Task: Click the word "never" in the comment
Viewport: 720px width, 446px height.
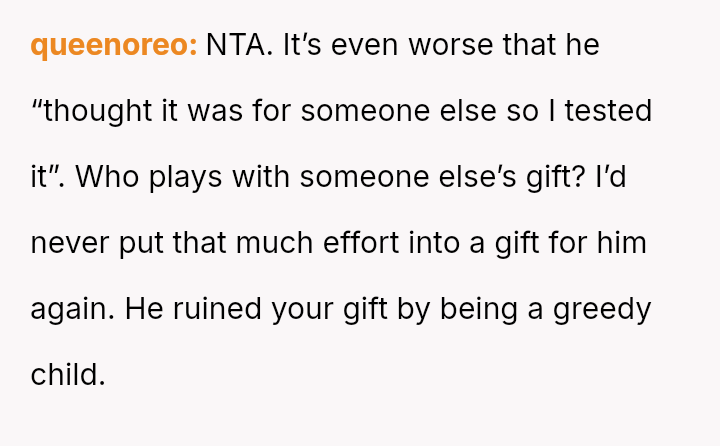Action: click(70, 243)
